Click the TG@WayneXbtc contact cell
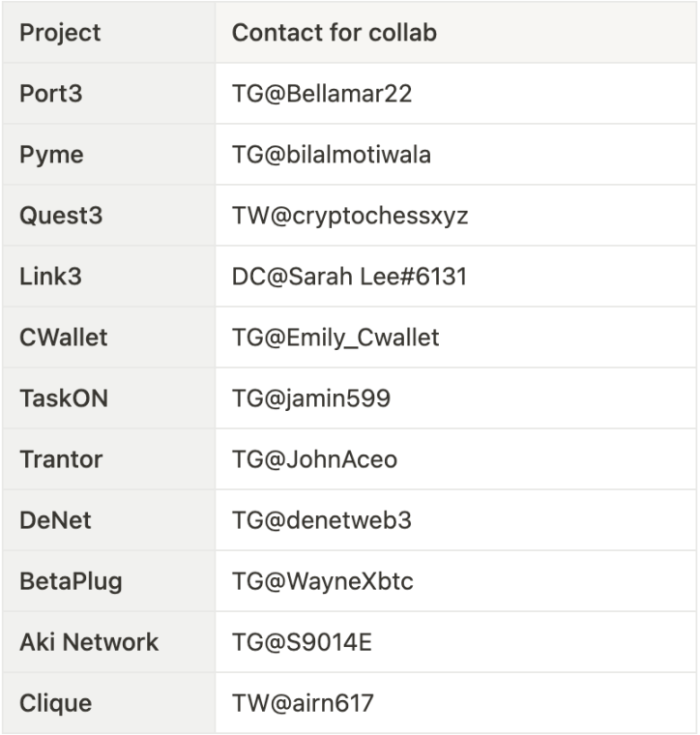This screenshot has width=700, height=735. click(x=323, y=581)
